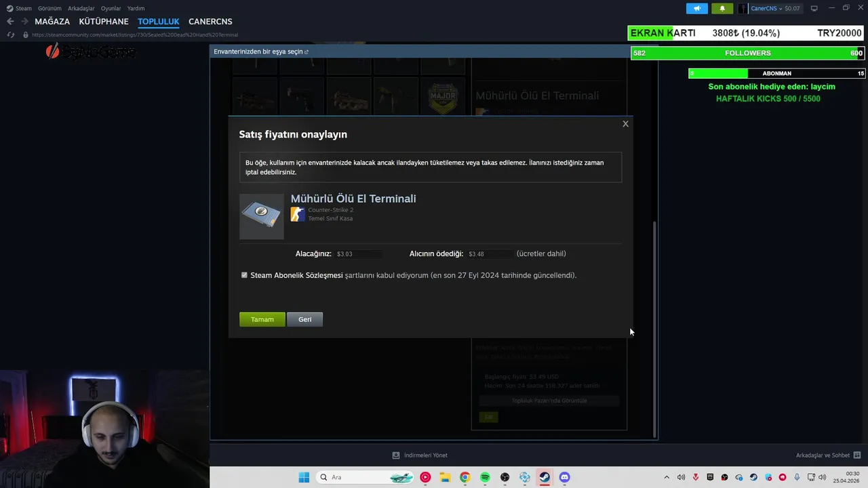Open the Steam menu
This screenshot has width=868, height=488.
19,8
